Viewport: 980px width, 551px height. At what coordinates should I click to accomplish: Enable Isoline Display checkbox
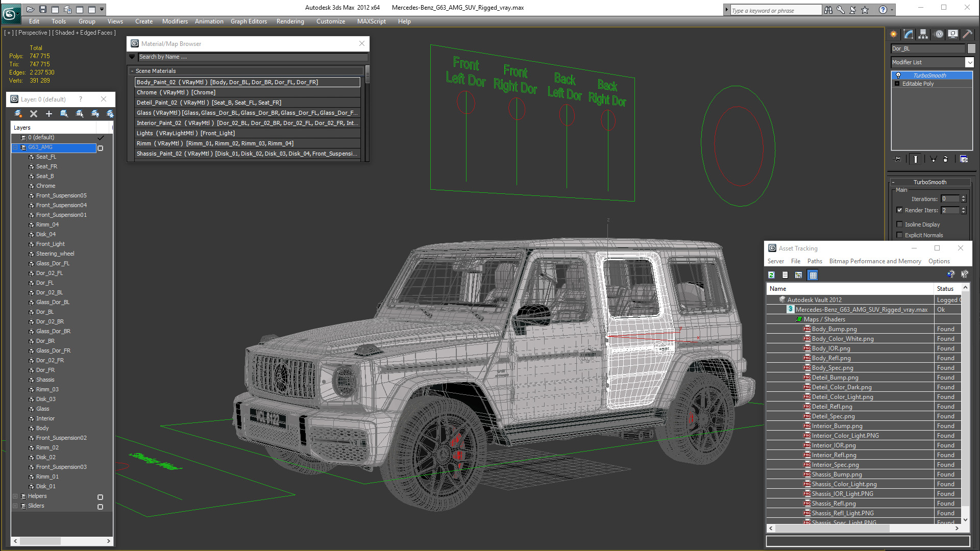(x=900, y=224)
